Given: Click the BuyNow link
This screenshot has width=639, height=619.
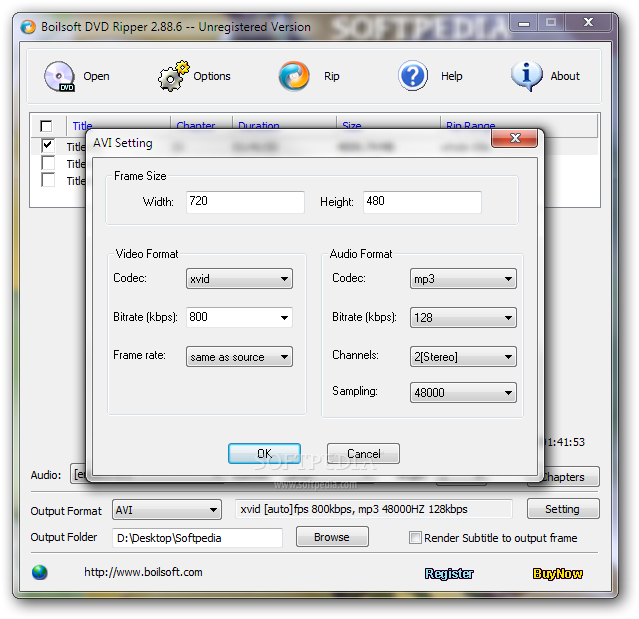Looking at the screenshot, I should point(557,574).
